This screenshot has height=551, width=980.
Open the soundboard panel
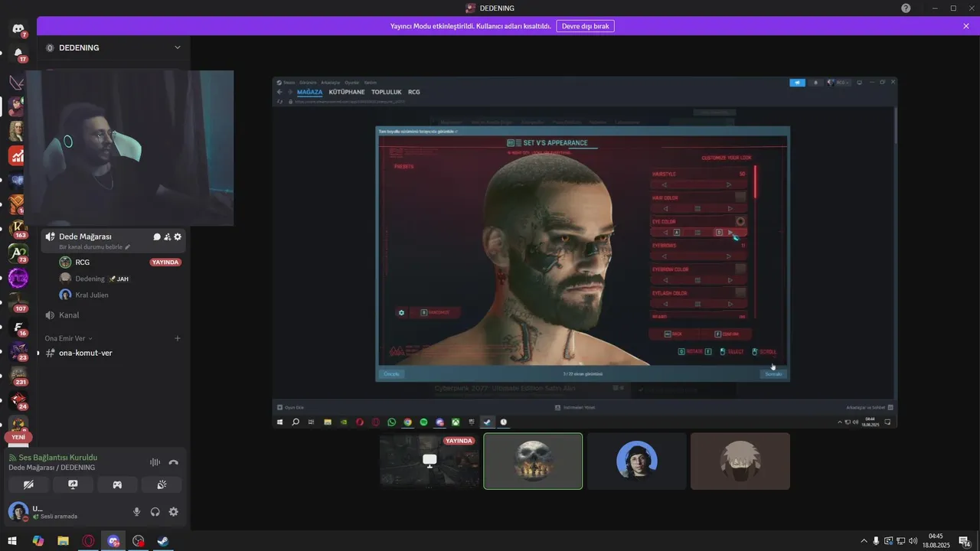coord(162,484)
